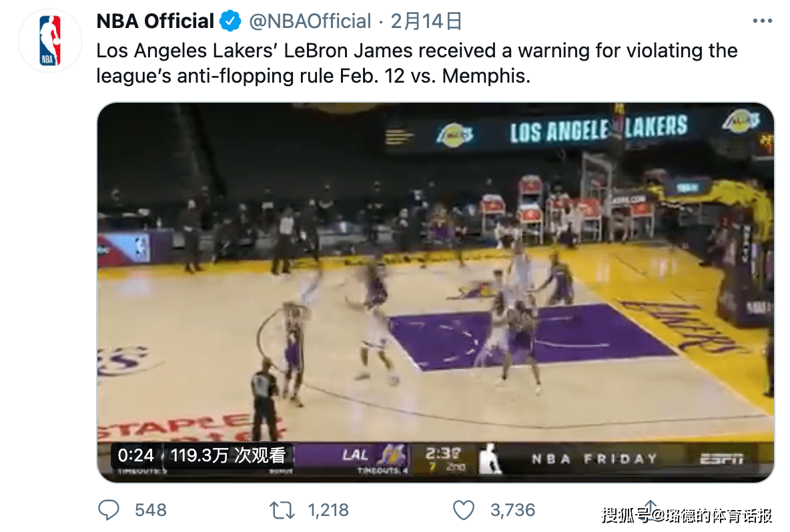The height and width of the screenshot is (532, 790).
Task: Click the 0:24 video duration badge
Action: (x=136, y=455)
